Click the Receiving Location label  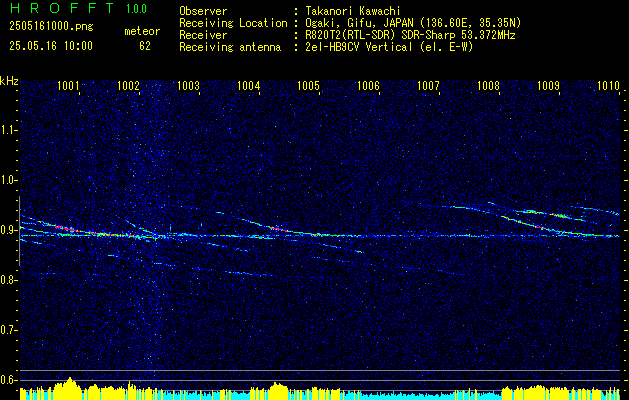(233, 23)
